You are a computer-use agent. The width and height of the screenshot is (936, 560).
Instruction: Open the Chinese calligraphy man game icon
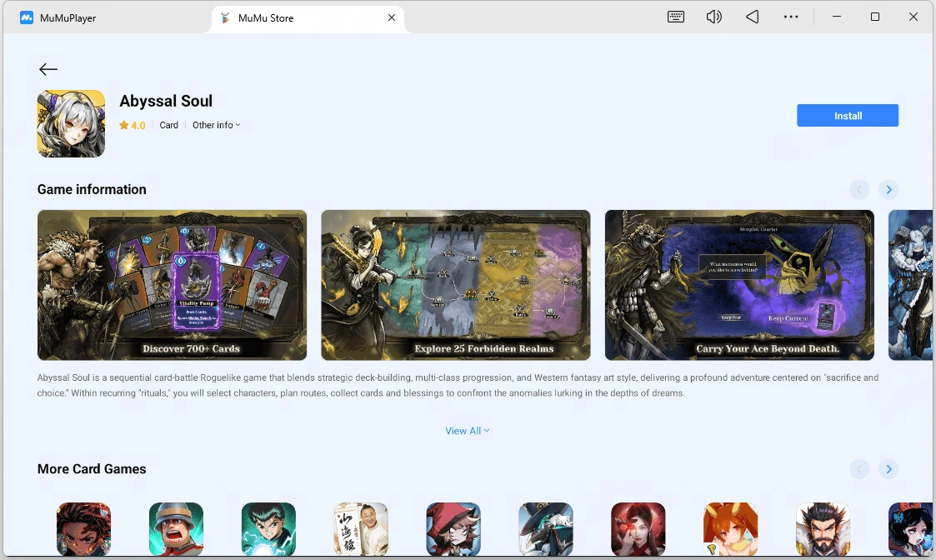[x=361, y=529]
